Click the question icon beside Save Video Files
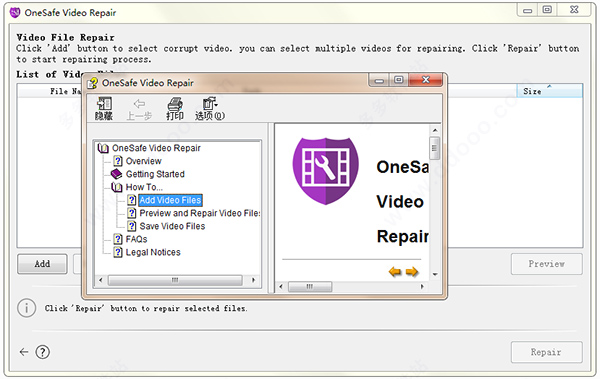The image size is (600, 379). [132, 226]
